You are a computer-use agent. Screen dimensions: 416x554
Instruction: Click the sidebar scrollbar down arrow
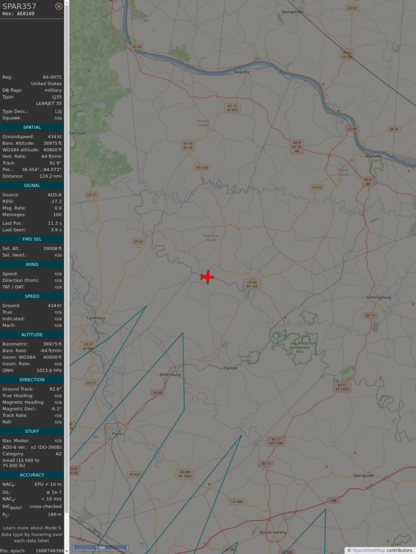(x=67, y=552)
